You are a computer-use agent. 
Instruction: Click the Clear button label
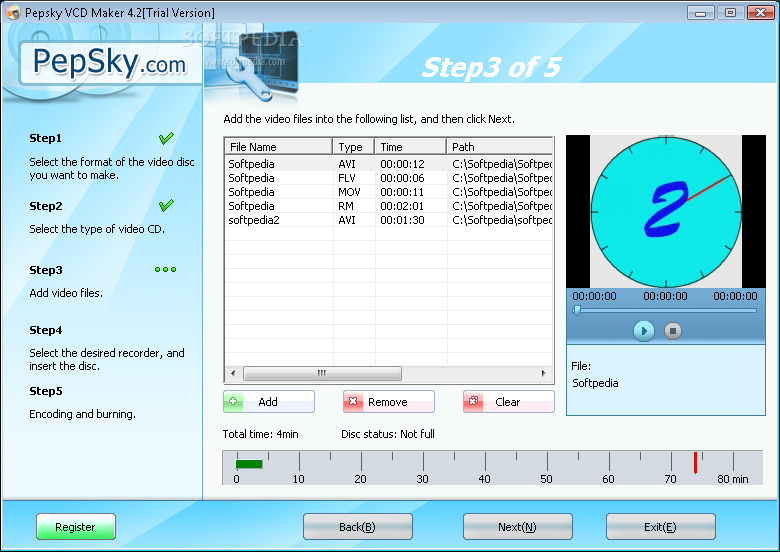click(507, 402)
